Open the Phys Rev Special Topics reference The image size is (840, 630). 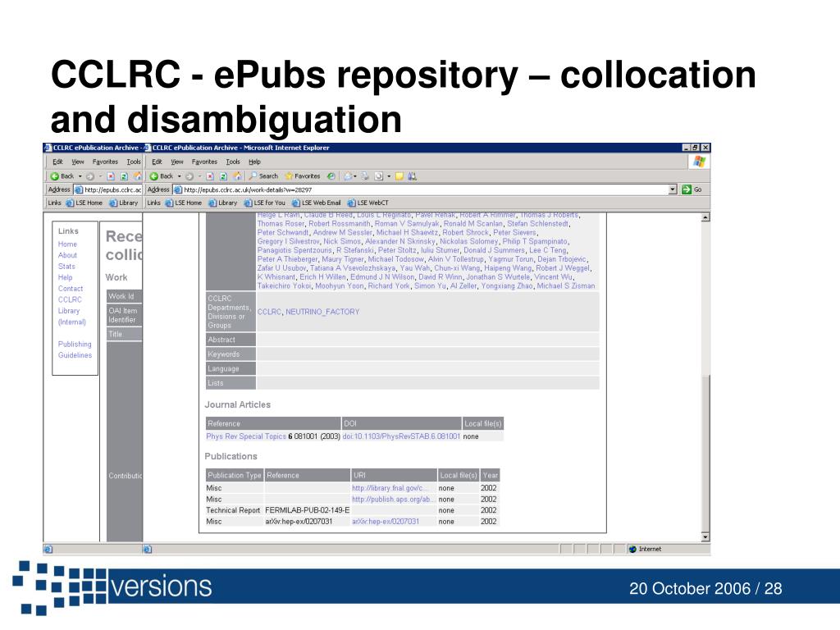[246, 436]
